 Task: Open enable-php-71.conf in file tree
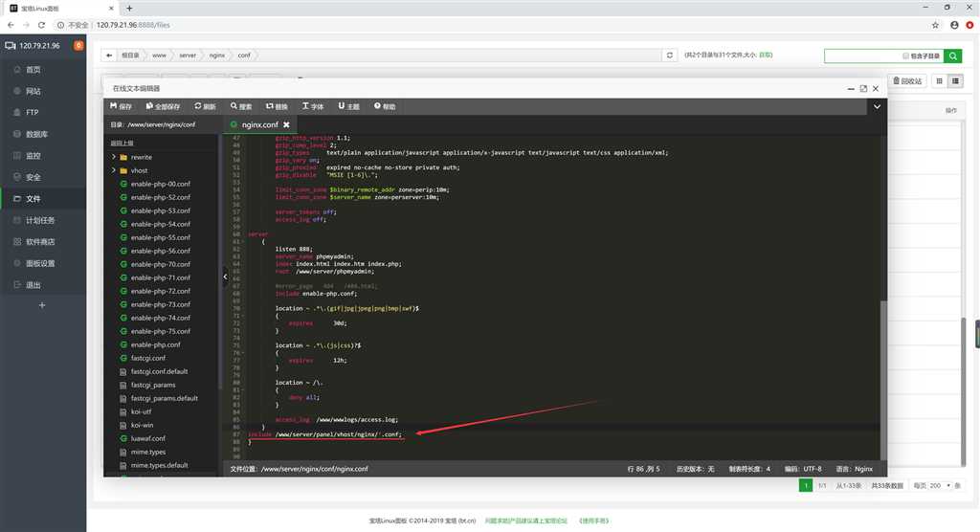tap(161, 277)
